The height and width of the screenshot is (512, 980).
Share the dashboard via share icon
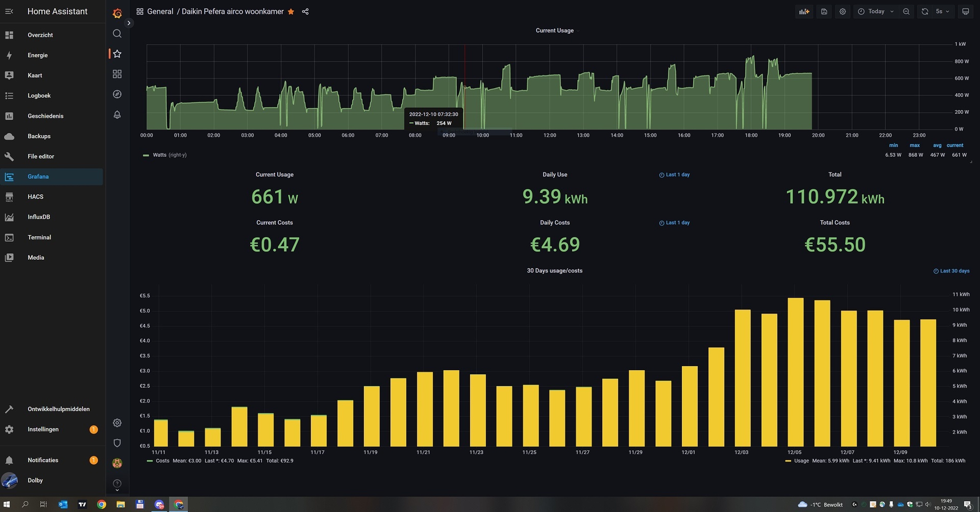pos(305,11)
